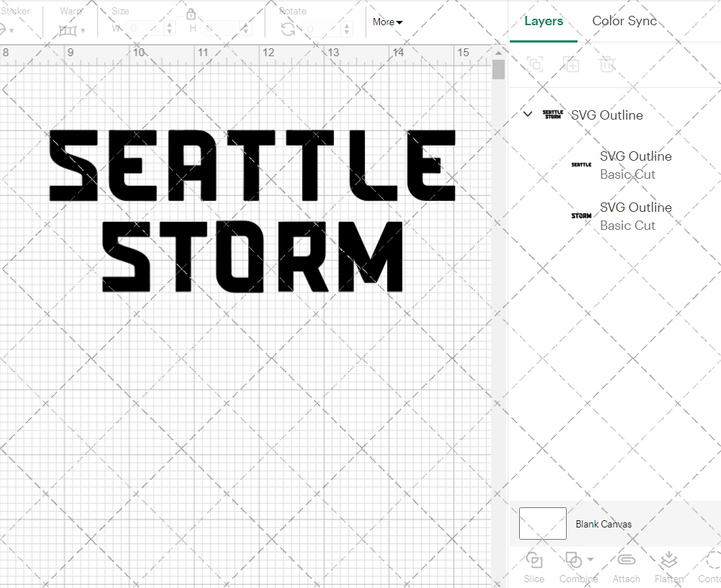Click the delete layer trash icon
The height and width of the screenshot is (588, 721).
tap(608, 64)
